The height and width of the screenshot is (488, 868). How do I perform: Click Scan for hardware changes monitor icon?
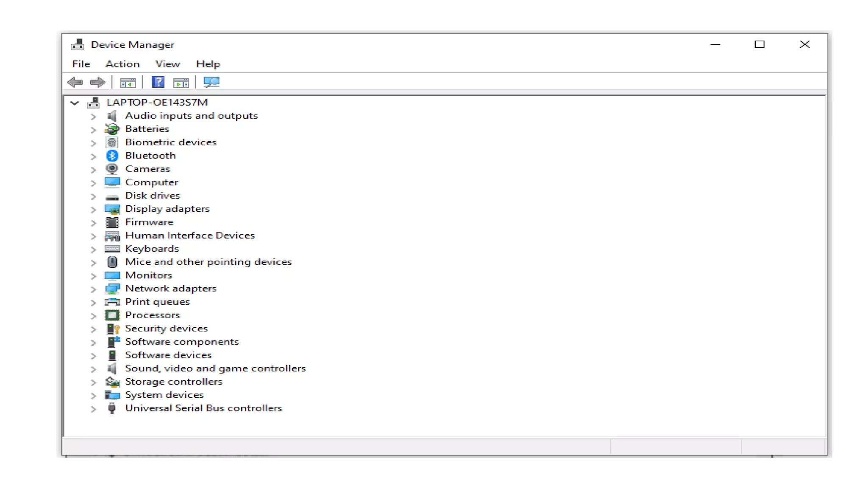click(211, 82)
